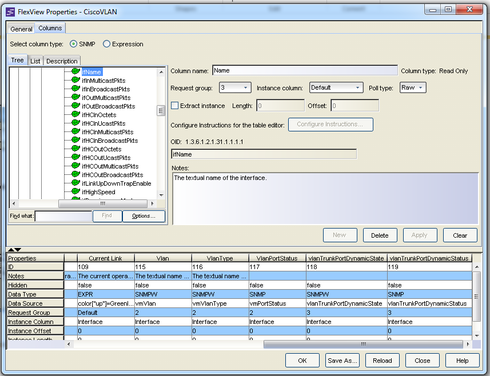Click the Notes text area

pyautogui.click(x=325, y=198)
